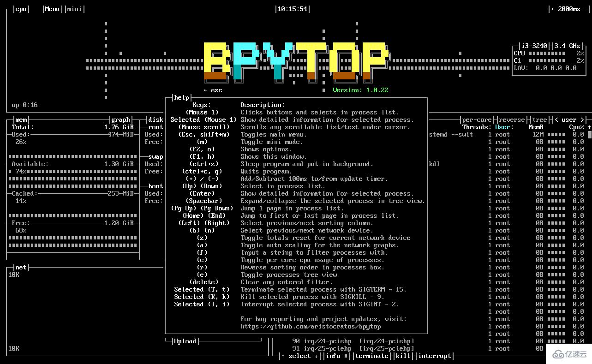Screen dimensions: 592x364
Task: Click the uptime text up 0:16
Action: (24, 105)
